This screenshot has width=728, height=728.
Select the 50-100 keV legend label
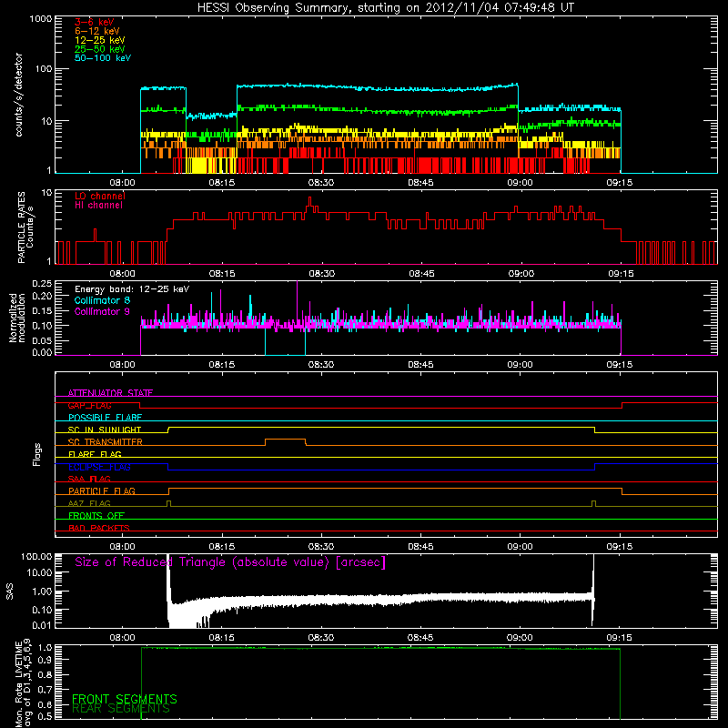coord(103,58)
